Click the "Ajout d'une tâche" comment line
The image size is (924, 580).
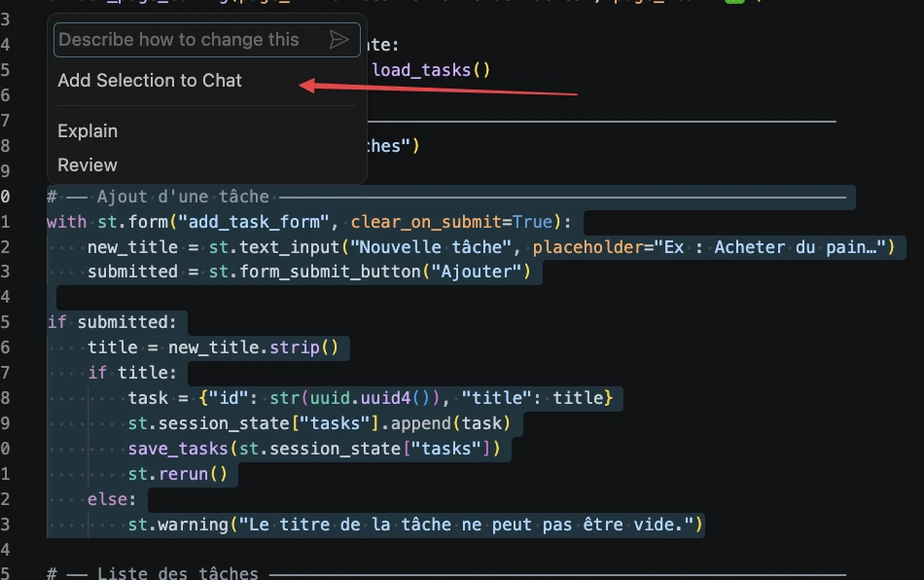183,198
